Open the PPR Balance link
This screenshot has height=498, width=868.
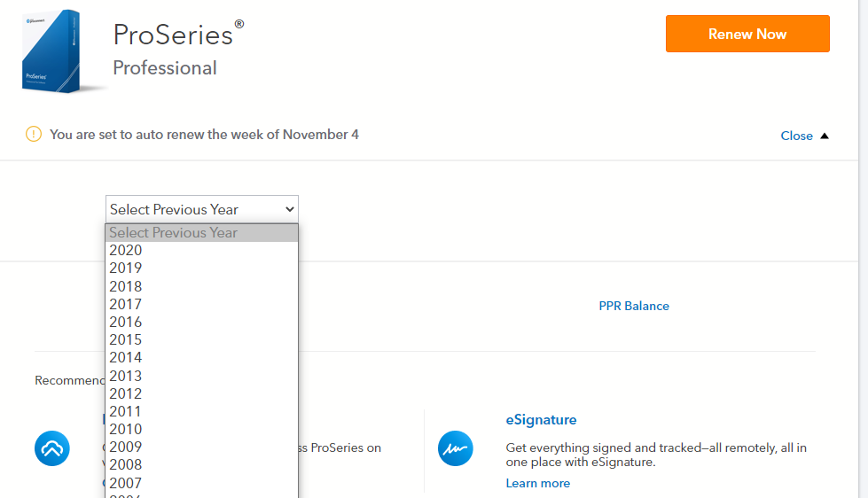pyautogui.click(x=634, y=306)
